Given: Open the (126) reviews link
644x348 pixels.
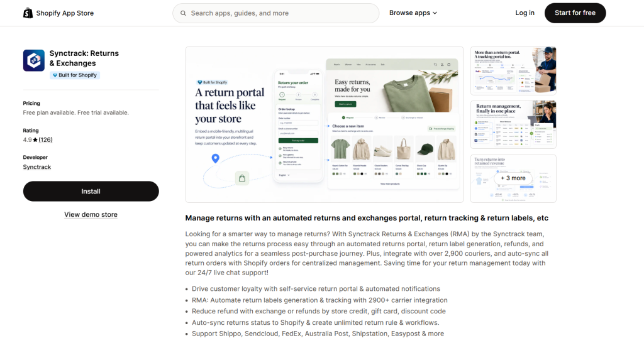Looking at the screenshot, I should (x=45, y=139).
